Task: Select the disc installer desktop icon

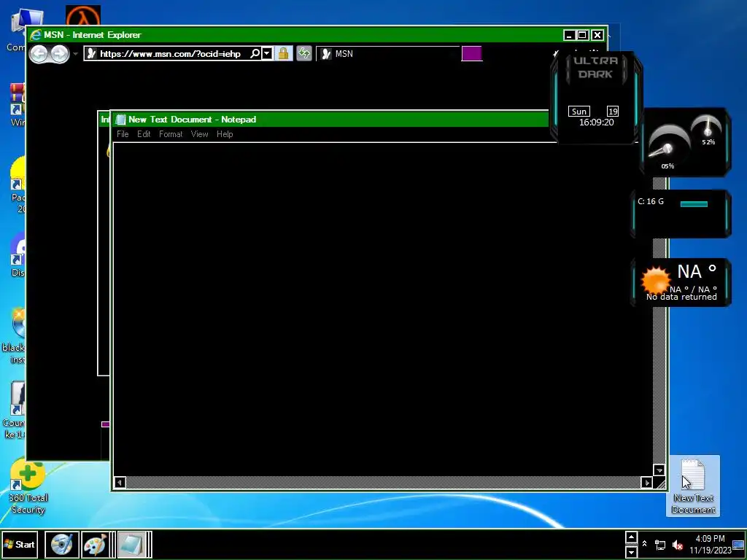Action: 15,335
